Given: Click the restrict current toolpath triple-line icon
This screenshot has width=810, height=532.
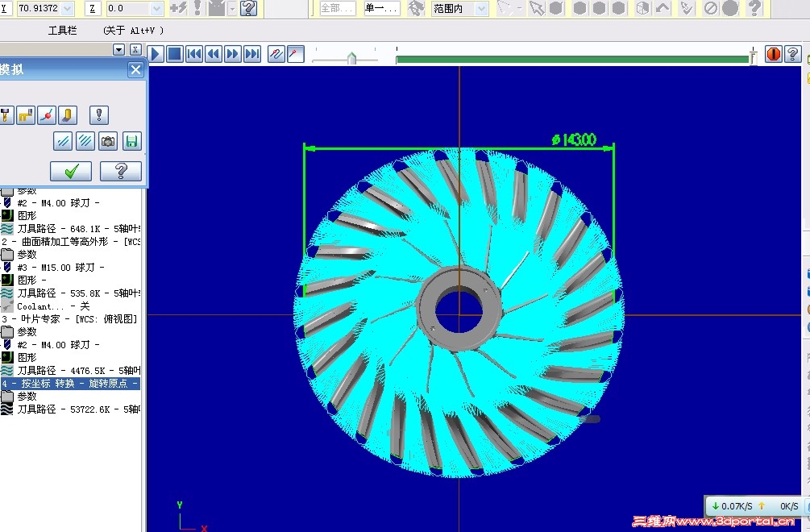Looking at the screenshot, I should tap(85, 141).
